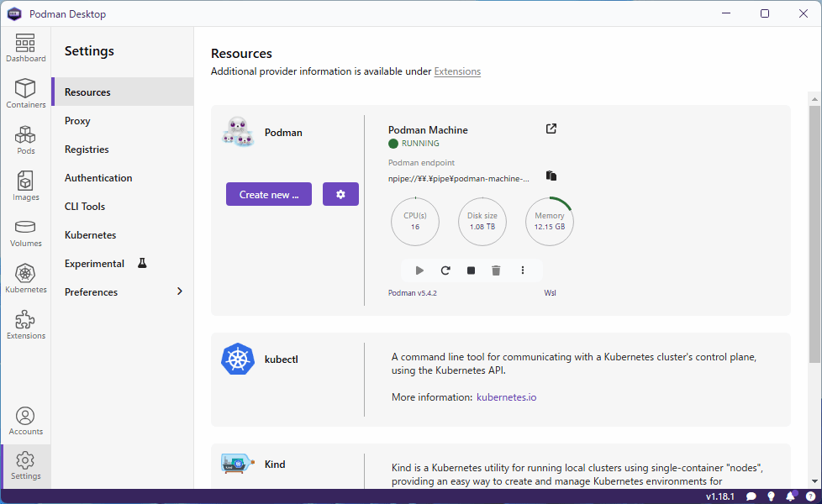The width and height of the screenshot is (822, 504).
Task: Open the Dashboard view
Action: [26, 48]
